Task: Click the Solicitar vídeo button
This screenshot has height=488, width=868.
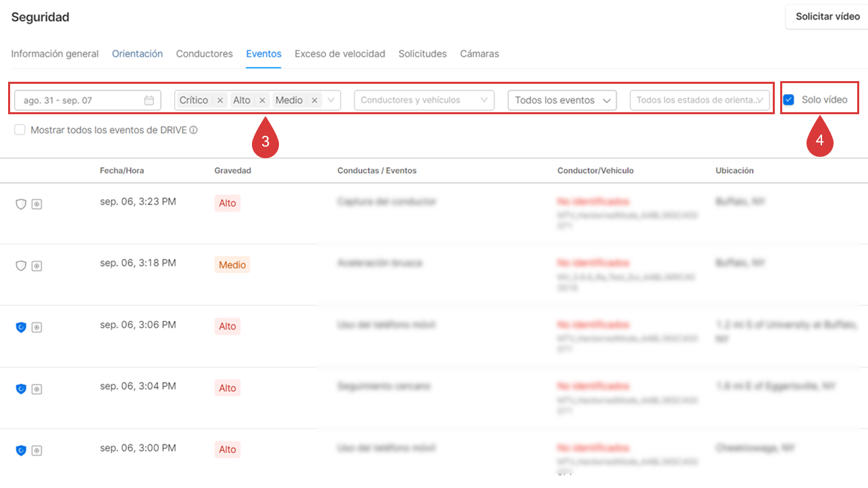Action: click(827, 17)
